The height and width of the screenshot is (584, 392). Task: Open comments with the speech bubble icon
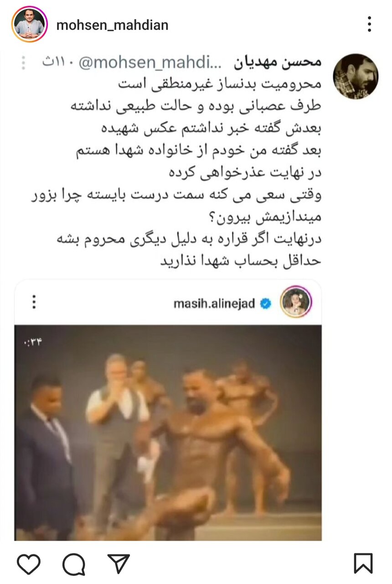[x=73, y=564]
